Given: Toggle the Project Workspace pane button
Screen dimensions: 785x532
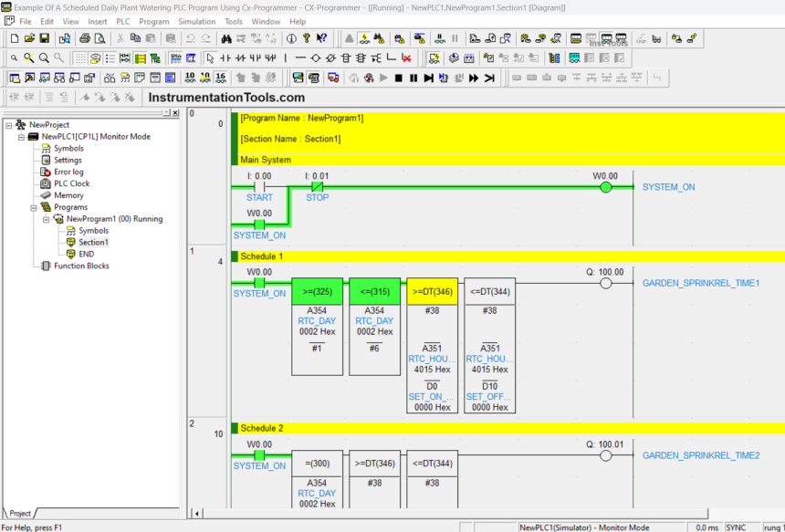Looking at the screenshot, I should (x=15, y=78).
